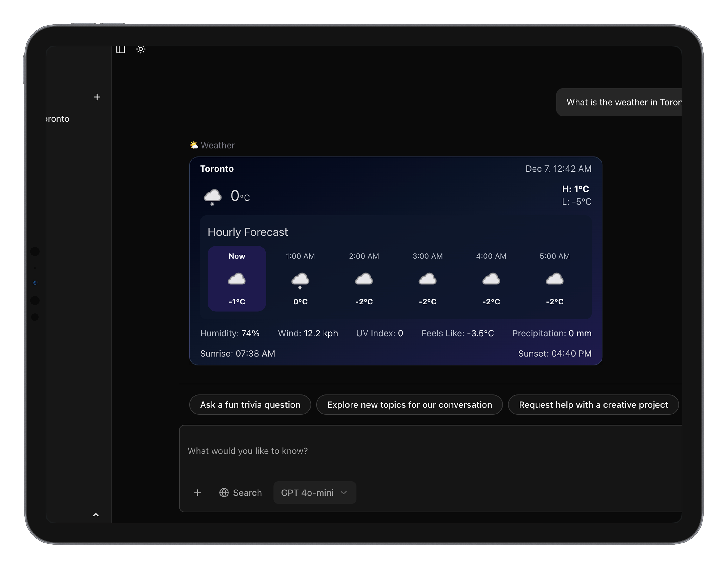Toggle the Search globe option
Image resolution: width=728 pixels, height=569 pixels.
click(240, 493)
